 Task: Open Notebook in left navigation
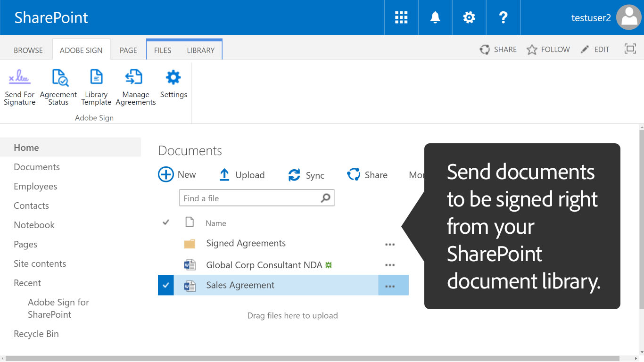[x=34, y=225]
